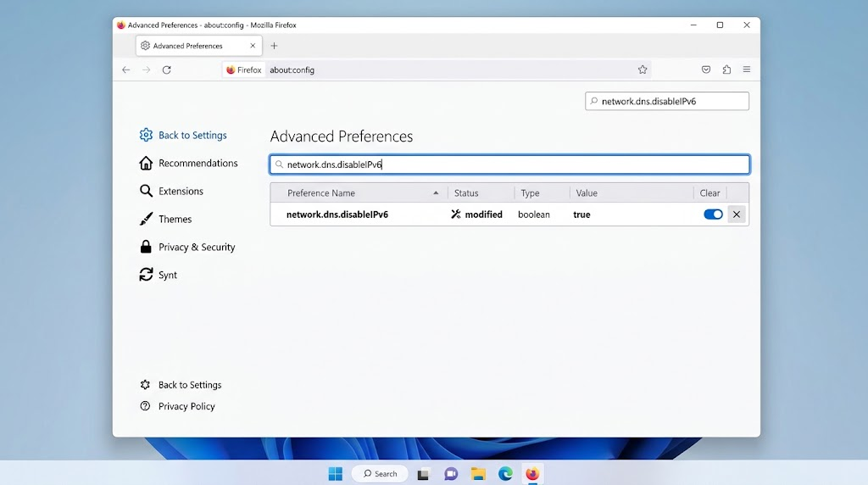Click the Privacy lock icon

(x=146, y=247)
